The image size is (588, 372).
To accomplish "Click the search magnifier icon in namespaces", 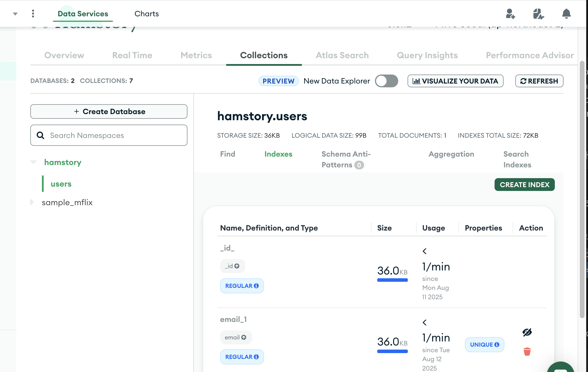I will click(x=40, y=135).
